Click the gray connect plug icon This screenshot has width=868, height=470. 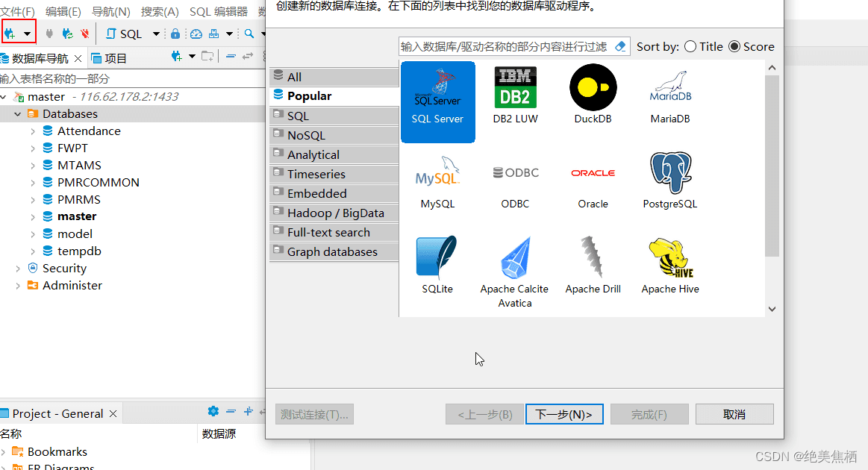(x=49, y=34)
